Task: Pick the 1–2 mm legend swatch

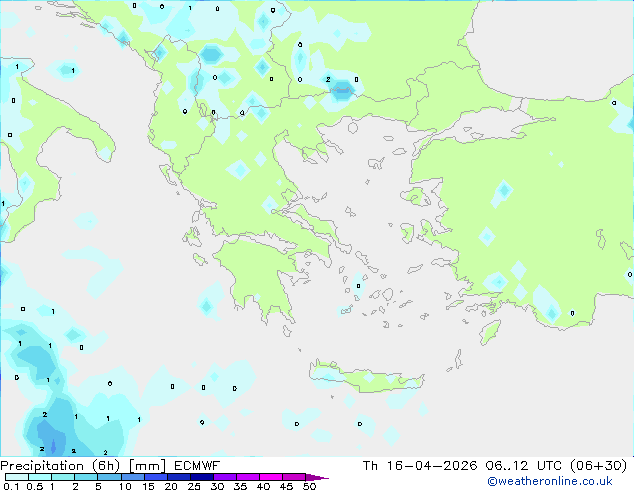Action: [63, 477]
